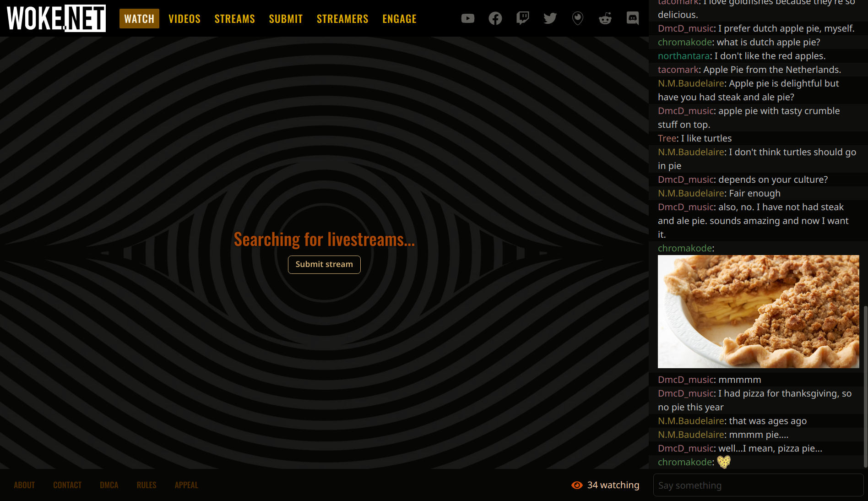This screenshot has height=501, width=868.
Task: Open the APPEAL footer link
Action: point(186,485)
